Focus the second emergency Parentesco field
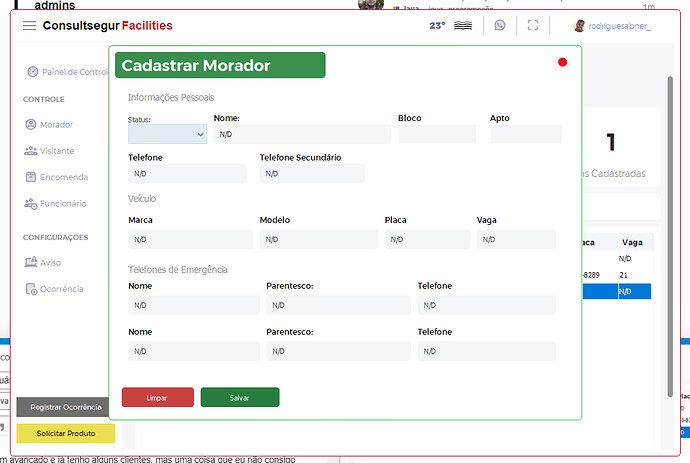 pos(338,351)
